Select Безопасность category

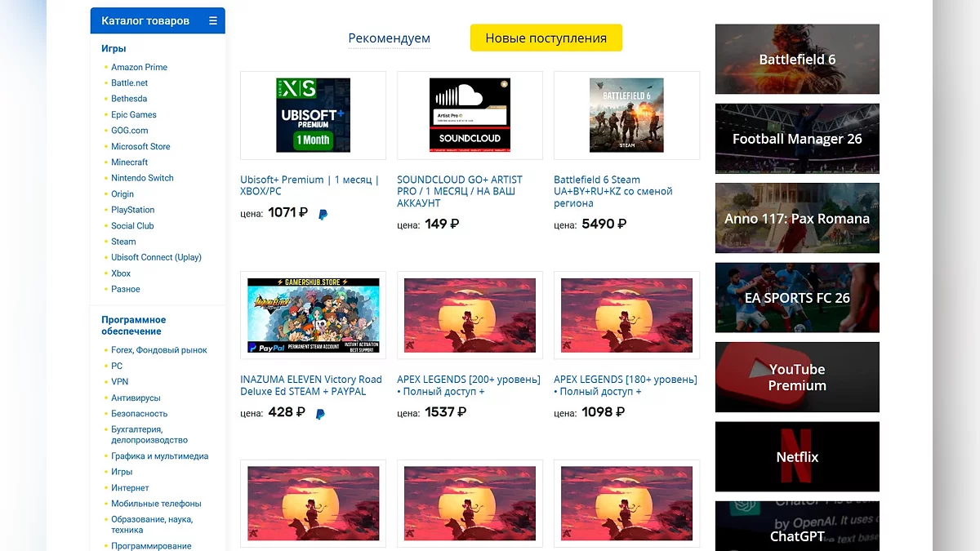(139, 414)
